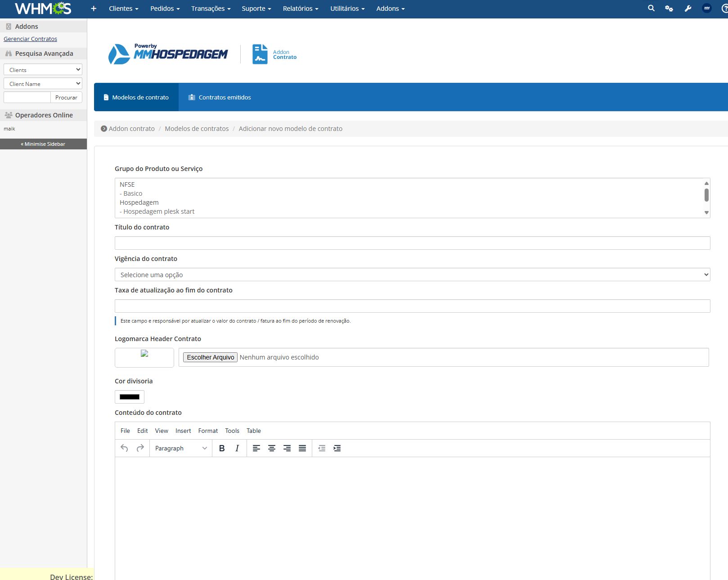Select '- Hospedagem plesk start' option

409,211
